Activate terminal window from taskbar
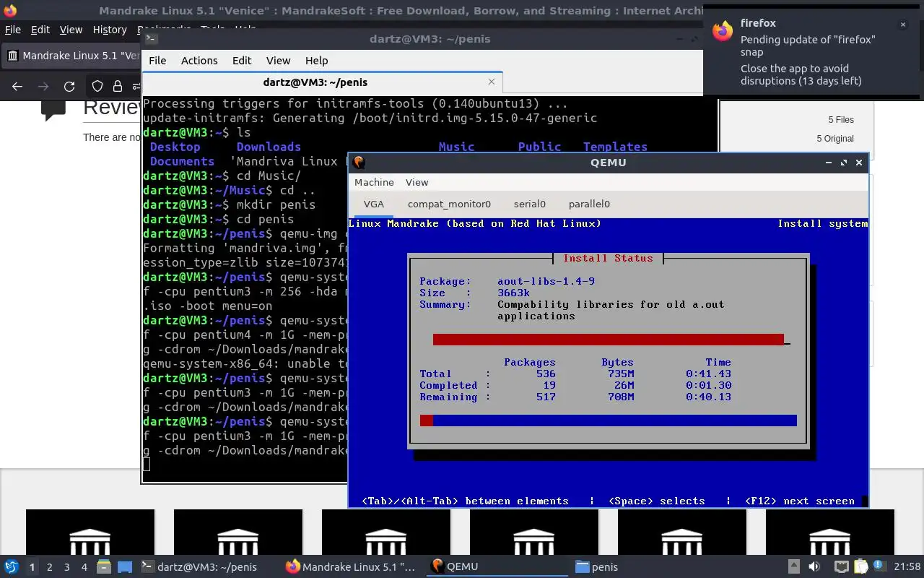Image resolution: width=924 pixels, height=578 pixels. tap(207, 567)
